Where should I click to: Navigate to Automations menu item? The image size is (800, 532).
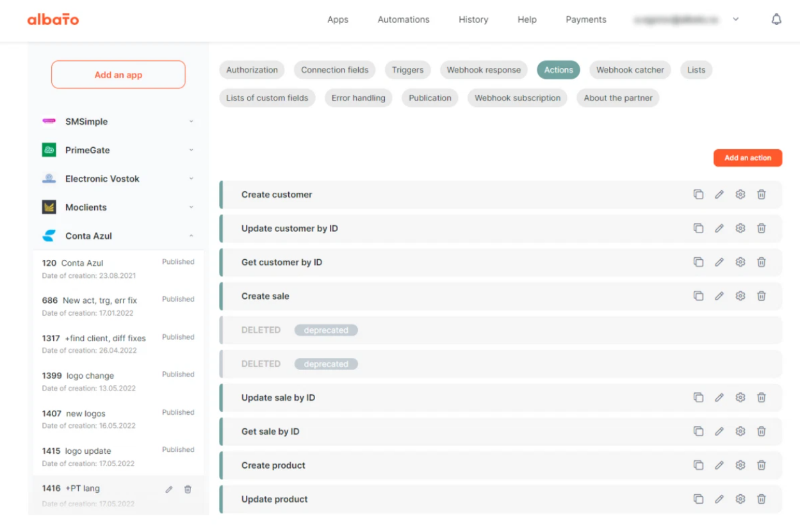point(403,19)
